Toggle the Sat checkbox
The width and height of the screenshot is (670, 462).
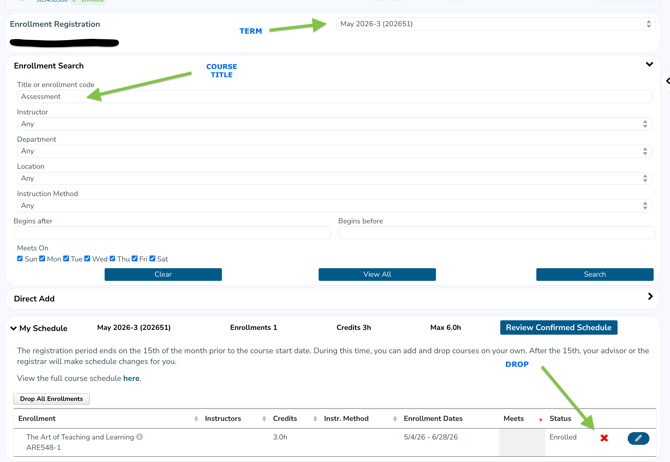pyautogui.click(x=153, y=259)
